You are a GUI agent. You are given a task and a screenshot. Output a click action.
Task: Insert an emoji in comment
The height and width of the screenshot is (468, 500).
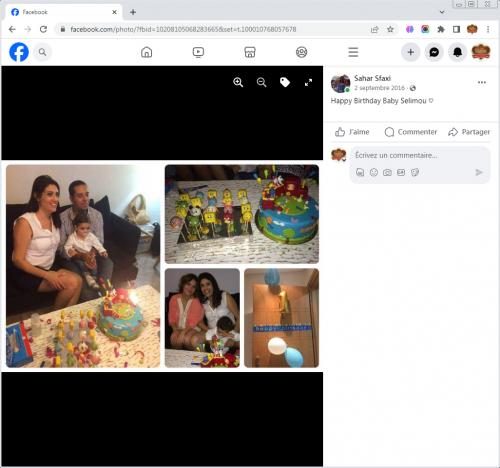pos(374,172)
